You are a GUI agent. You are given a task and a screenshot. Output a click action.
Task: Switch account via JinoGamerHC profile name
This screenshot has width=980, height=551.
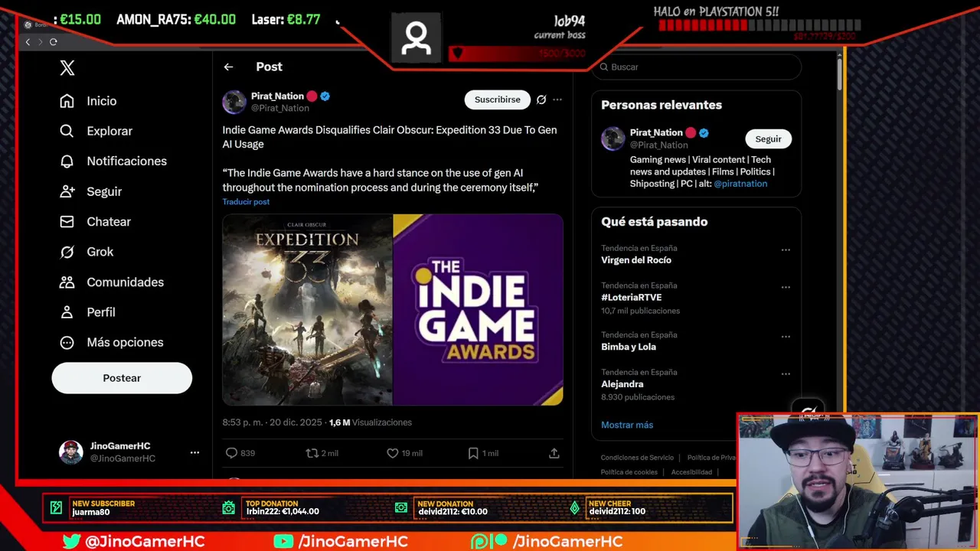click(120, 446)
